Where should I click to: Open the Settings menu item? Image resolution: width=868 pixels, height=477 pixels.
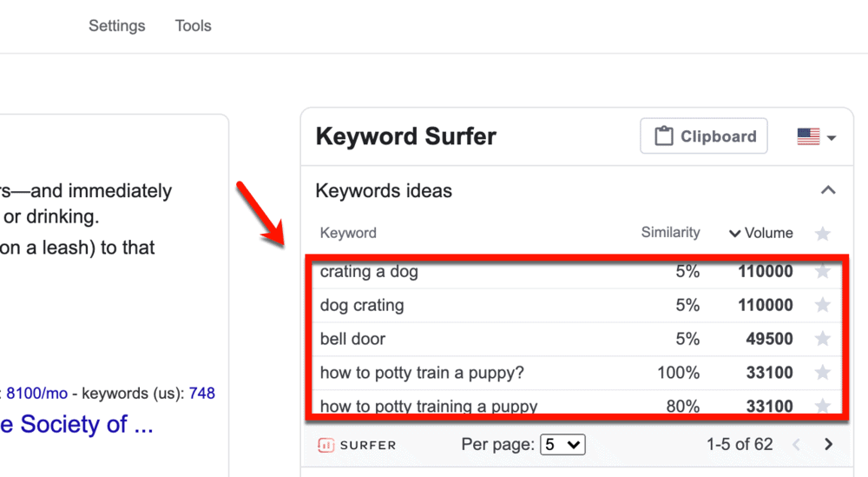click(x=117, y=25)
